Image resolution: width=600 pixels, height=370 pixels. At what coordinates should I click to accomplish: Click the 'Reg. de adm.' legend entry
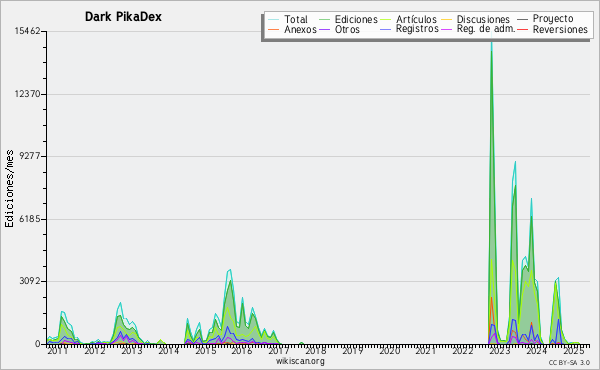(x=486, y=29)
